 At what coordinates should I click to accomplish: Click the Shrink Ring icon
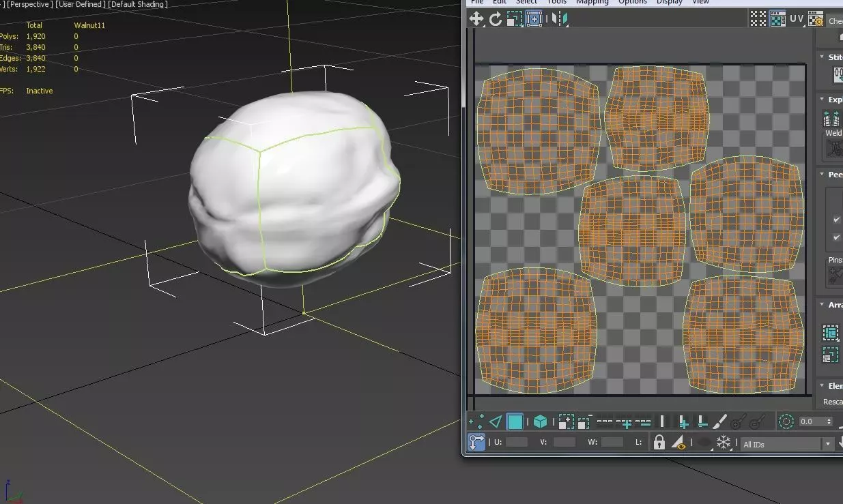pyautogui.click(x=702, y=422)
